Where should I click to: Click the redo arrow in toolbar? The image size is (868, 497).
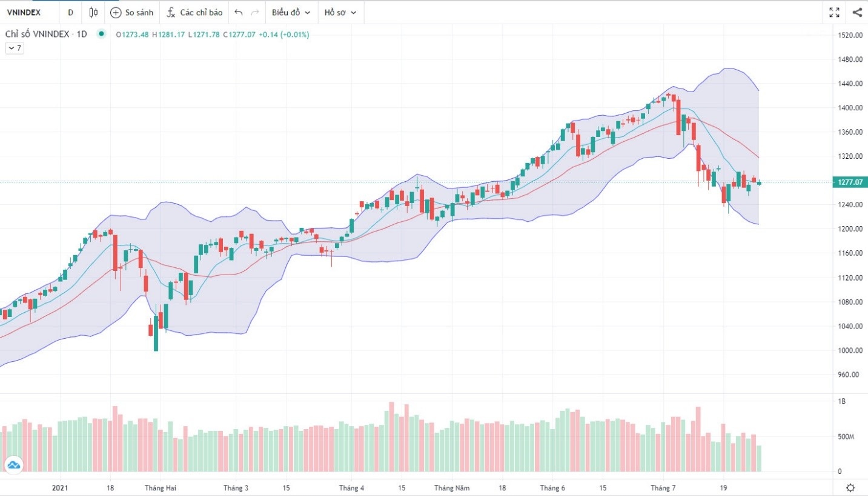pos(255,12)
